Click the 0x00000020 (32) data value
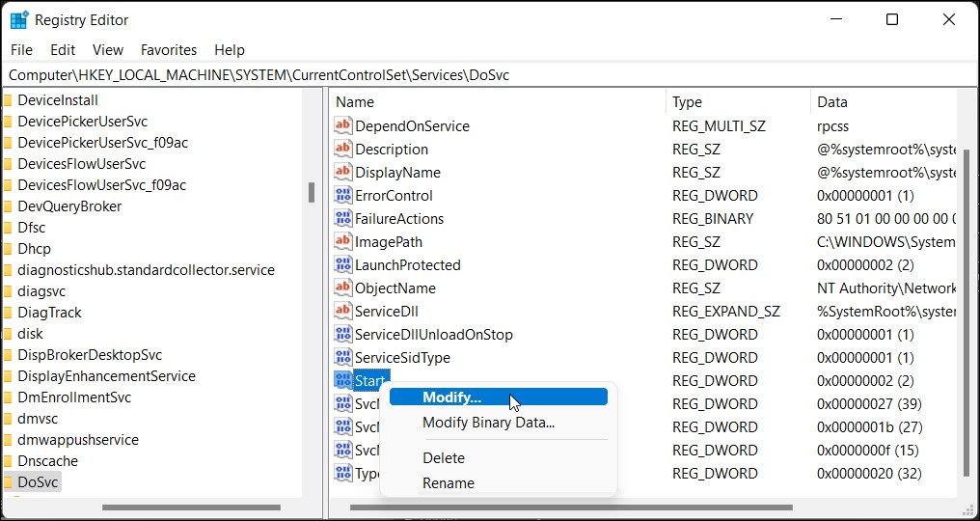Viewport: 980px width, 521px height. [869, 473]
